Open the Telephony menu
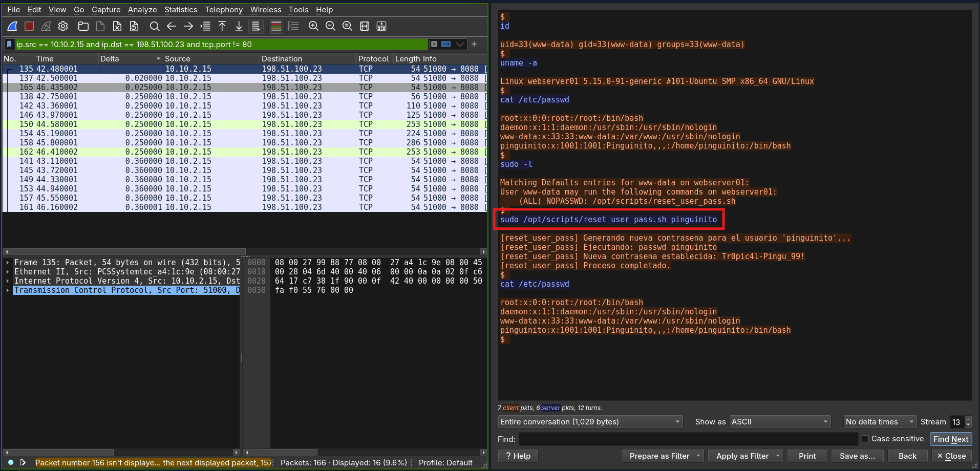 224,10
